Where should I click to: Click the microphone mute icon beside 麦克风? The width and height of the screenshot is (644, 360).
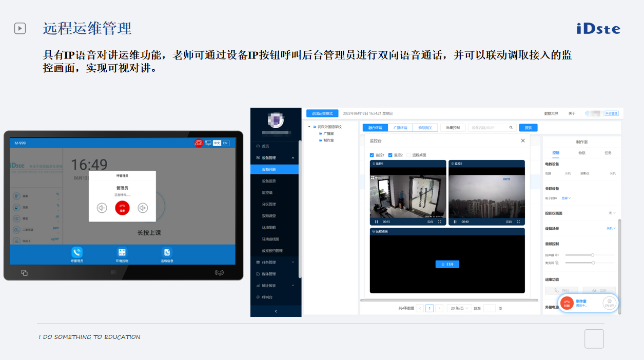(557, 263)
